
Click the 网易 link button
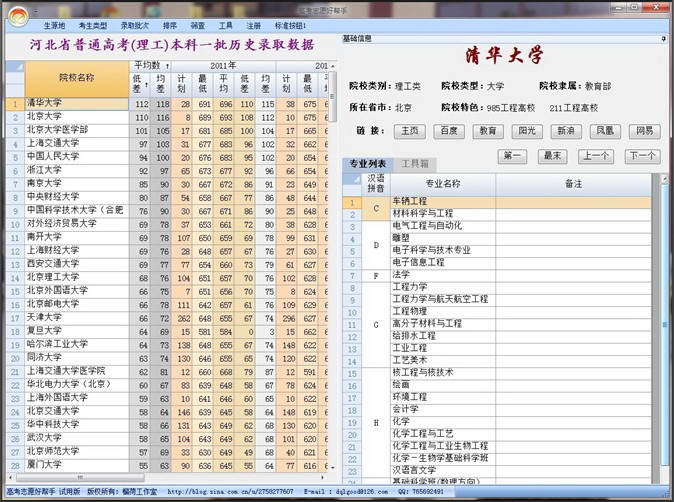644,131
